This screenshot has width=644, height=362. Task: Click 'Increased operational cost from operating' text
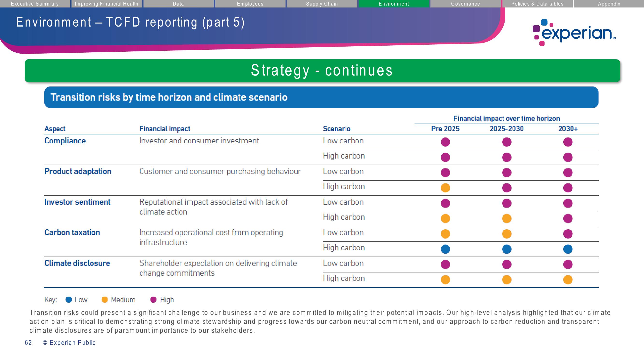[x=211, y=233]
